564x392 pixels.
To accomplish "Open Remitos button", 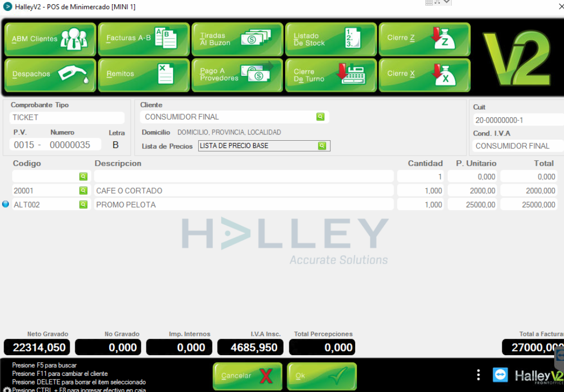I will click(x=144, y=75).
